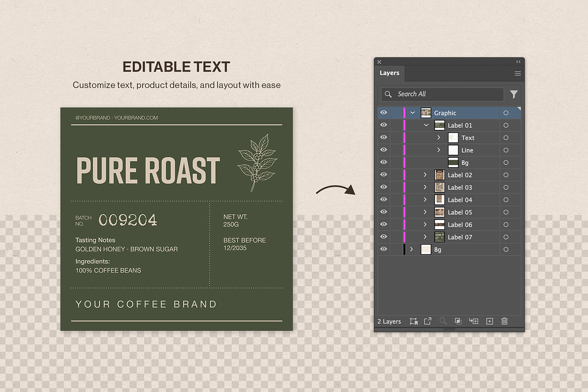
Task: Click target circle for Text sublayer
Action: point(506,138)
